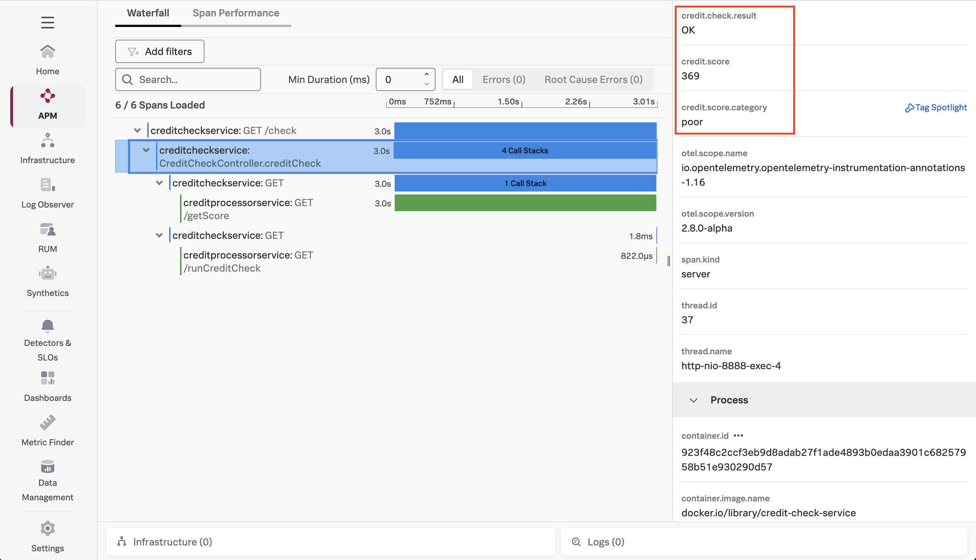Viewport: 976px width, 560px height.
Task: Collapse the CreditCheckController.creditCheck span
Action: pyautogui.click(x=146, y=150)
